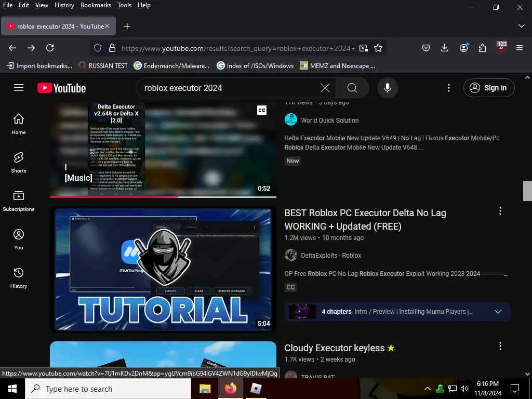Open Firefox application hamburger menu
The height and width of the screenshot is (399, 532).
coord(520,48)
